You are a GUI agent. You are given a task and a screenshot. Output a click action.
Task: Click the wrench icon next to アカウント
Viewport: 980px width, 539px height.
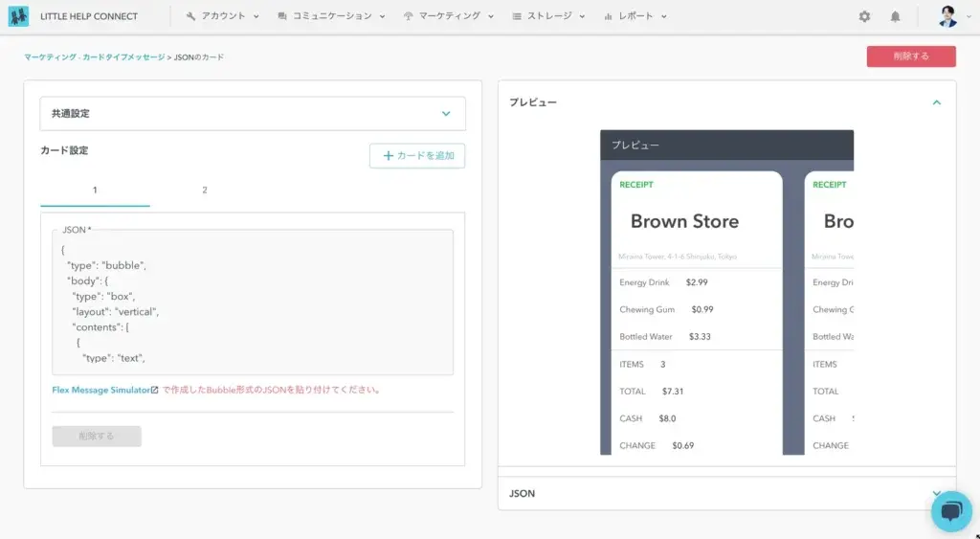click(191, 16)
